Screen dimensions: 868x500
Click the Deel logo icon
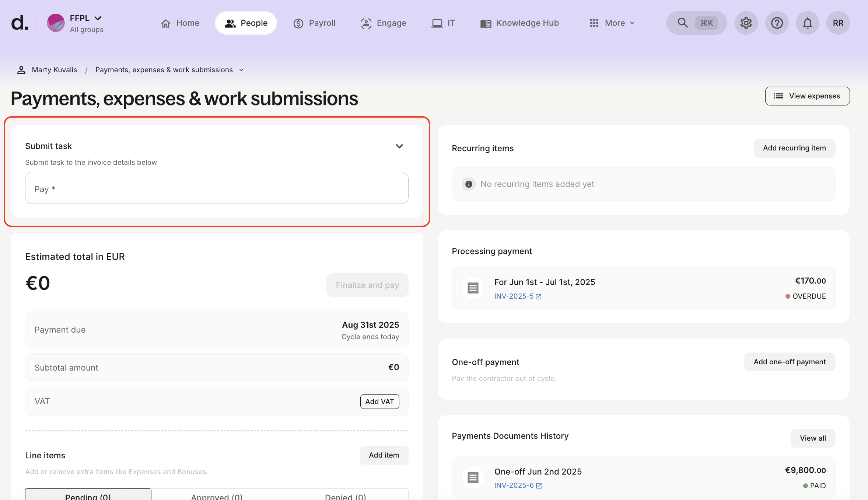tap(20, 23)
